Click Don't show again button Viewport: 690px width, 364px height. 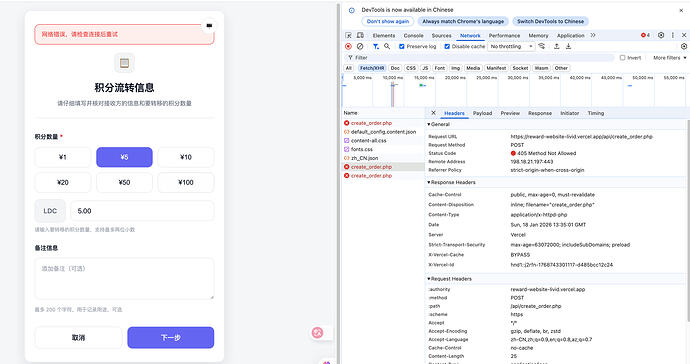pos(388,21)
